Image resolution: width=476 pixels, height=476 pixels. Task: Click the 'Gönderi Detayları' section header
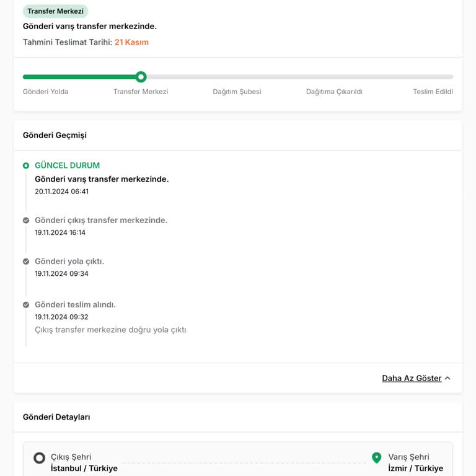56,417
